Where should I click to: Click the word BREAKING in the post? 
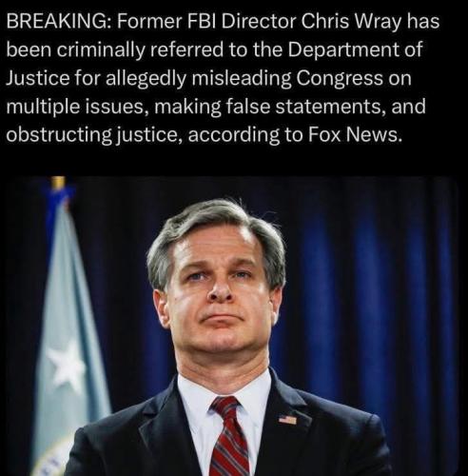point(59,22)
